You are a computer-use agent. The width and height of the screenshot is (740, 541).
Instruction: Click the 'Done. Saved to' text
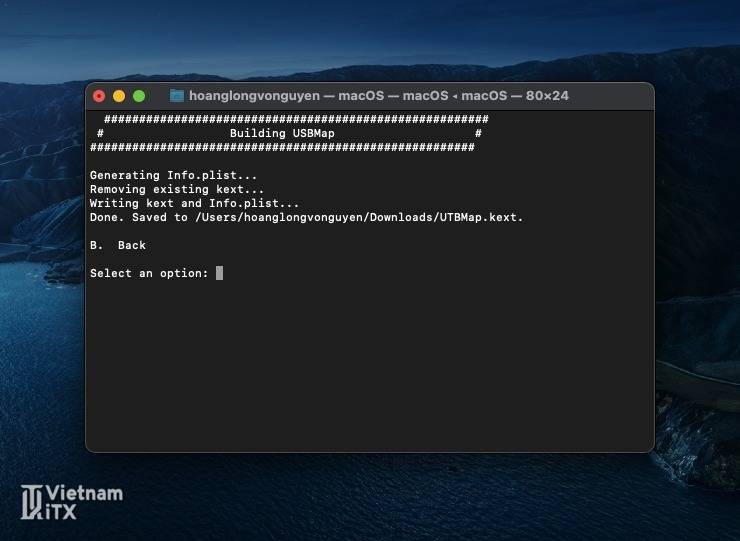point(138,217)
